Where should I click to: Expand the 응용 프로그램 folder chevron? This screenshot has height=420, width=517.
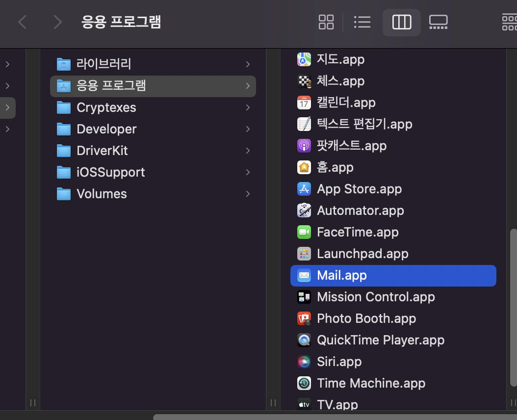[248, 86]
